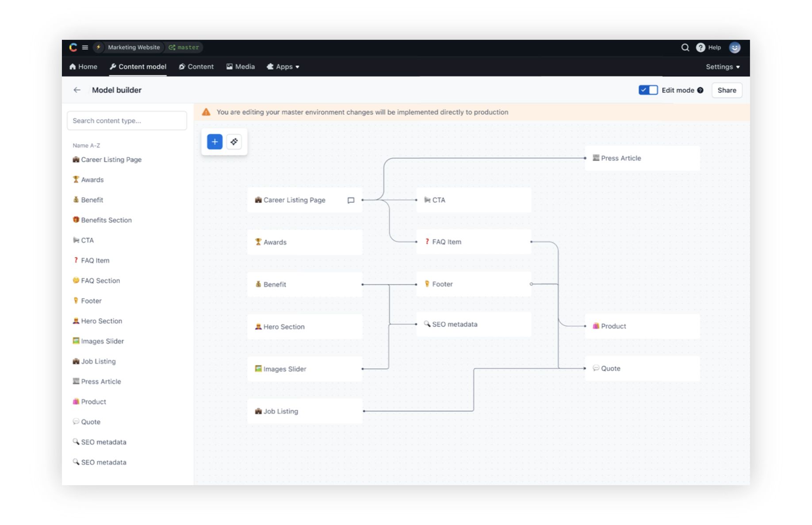The width and height of the screenshot is (812, 525).
Task: Click the lightning bolt space icon
Action: pos(99,47)
